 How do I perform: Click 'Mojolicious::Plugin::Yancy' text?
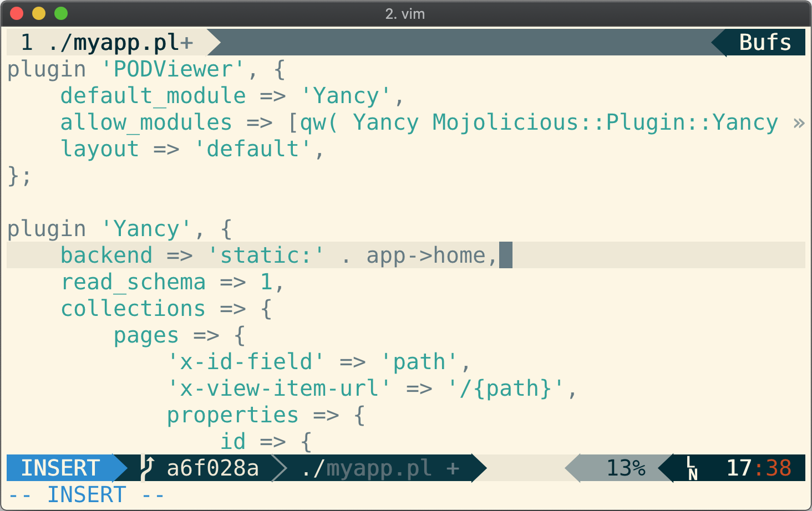pyautogui.click(x=605, y=122)
